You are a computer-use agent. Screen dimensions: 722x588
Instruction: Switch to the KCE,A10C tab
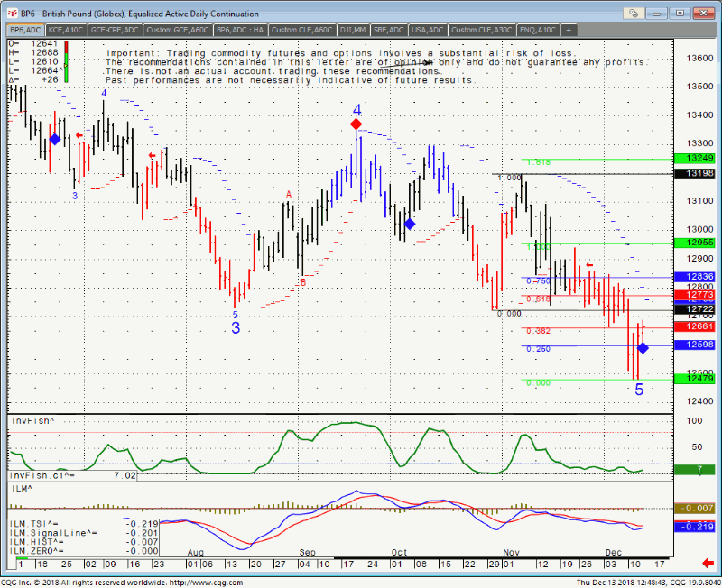point(67,30)
